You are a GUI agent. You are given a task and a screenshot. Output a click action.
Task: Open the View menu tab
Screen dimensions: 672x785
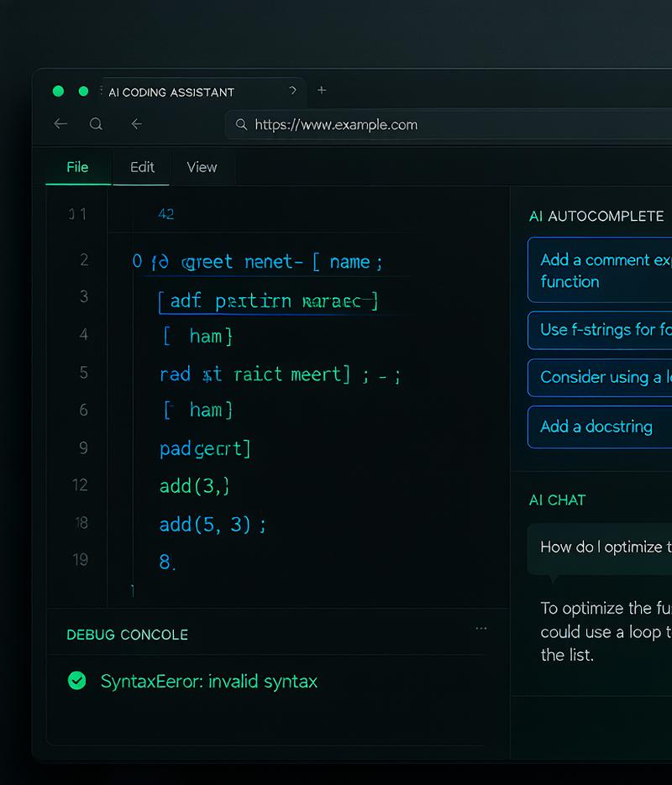(202, 168)
